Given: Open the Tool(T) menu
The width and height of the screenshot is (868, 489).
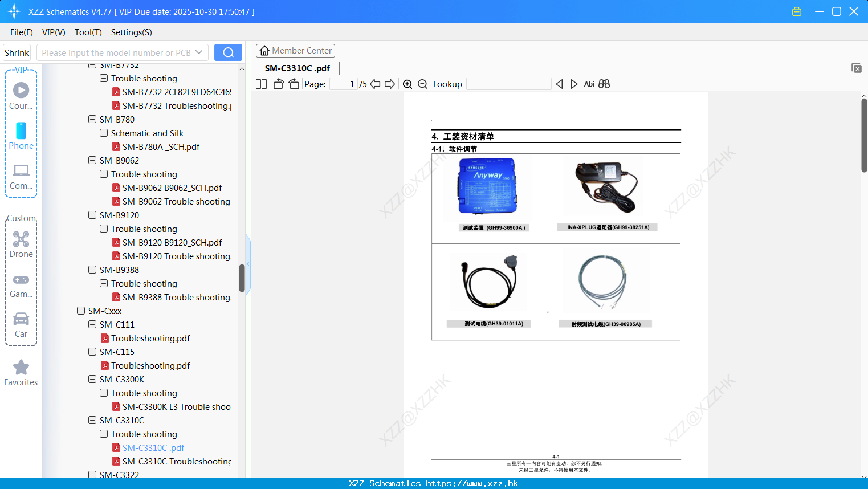Looking at the screenshot, I should pyautogui.click(x=88, y=32).
